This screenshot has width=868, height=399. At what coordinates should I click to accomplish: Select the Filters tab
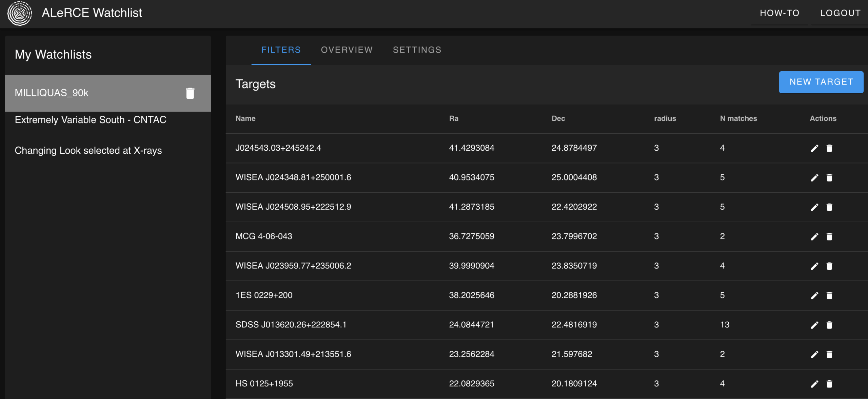click(281, 50)
